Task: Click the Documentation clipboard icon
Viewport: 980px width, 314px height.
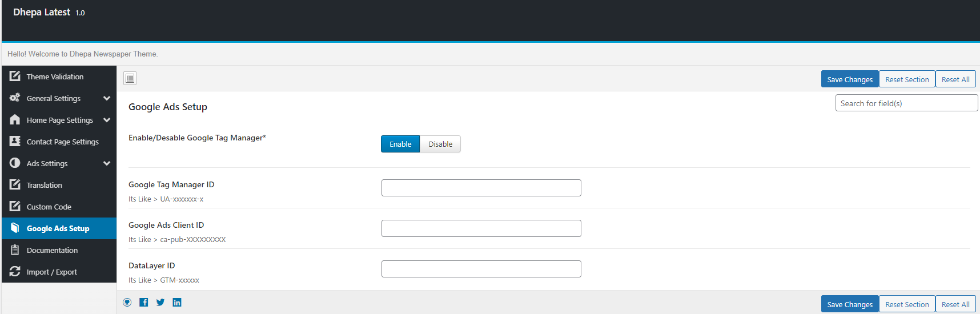Action: pyautogui.click(x=15, y=249)
